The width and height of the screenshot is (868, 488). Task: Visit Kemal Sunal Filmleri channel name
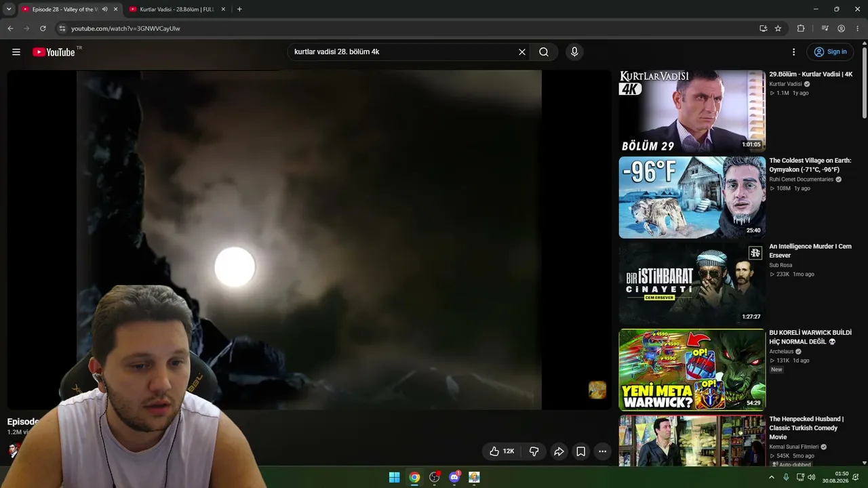794,447
